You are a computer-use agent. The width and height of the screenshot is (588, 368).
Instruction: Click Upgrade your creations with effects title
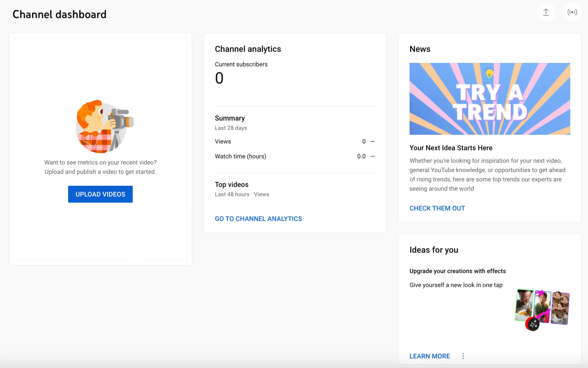click(x=457, y=271)
